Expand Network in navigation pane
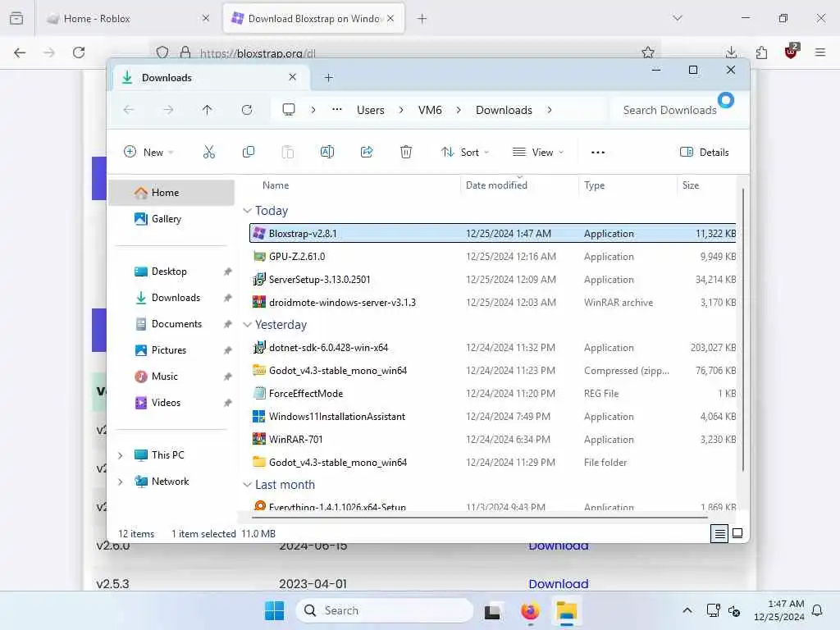Image resolution: width=840 pixels, height=630 pixels. pos(121,482)
